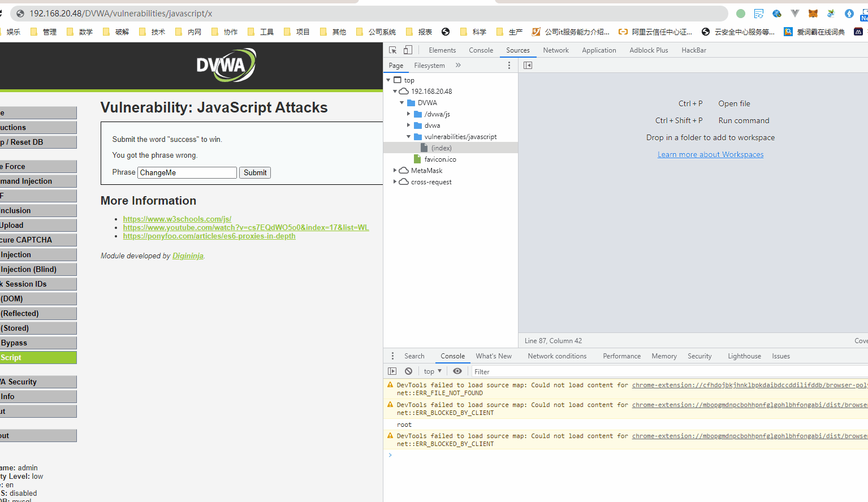
Task: Open the top JavaScript context dropdown
Action: [433, 371]
